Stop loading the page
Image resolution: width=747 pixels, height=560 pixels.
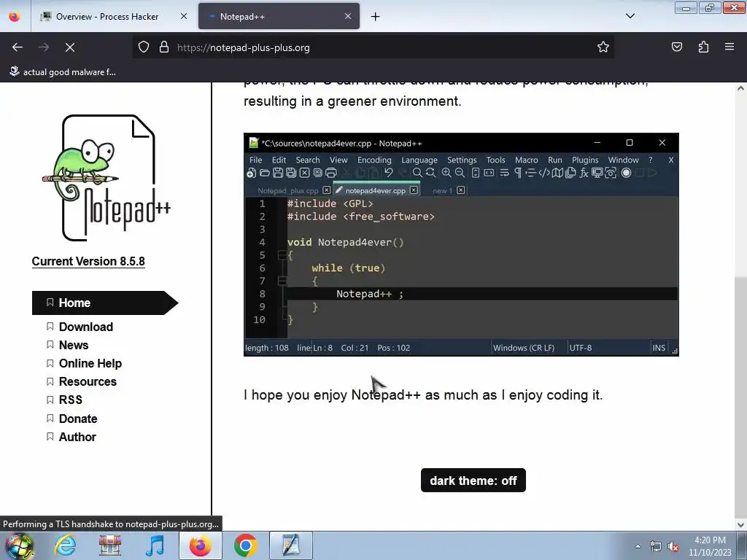(x=70, y=47)
